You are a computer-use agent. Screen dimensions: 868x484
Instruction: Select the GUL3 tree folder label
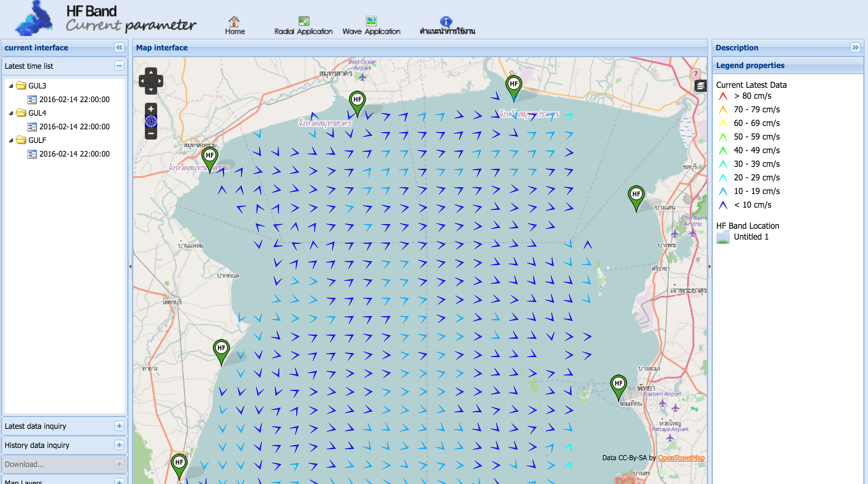tap(37, 86)
